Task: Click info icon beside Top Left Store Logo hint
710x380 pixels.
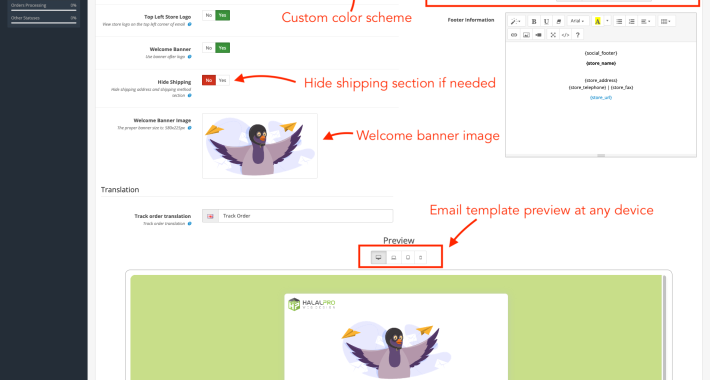Action: 190,24
